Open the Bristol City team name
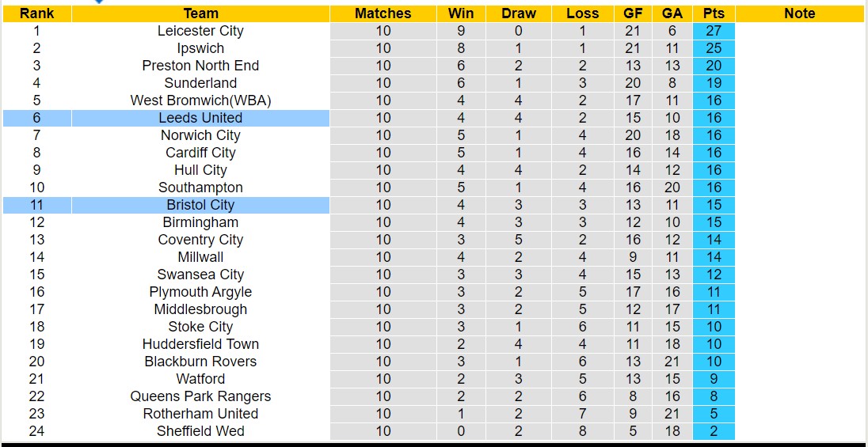Screen dimensions: 868x447 (x=200, y=205)
